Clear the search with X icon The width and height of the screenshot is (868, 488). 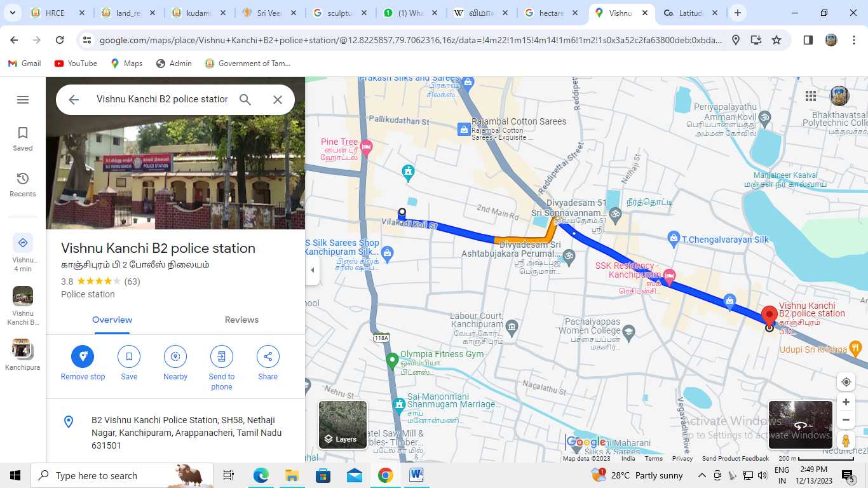278,100
